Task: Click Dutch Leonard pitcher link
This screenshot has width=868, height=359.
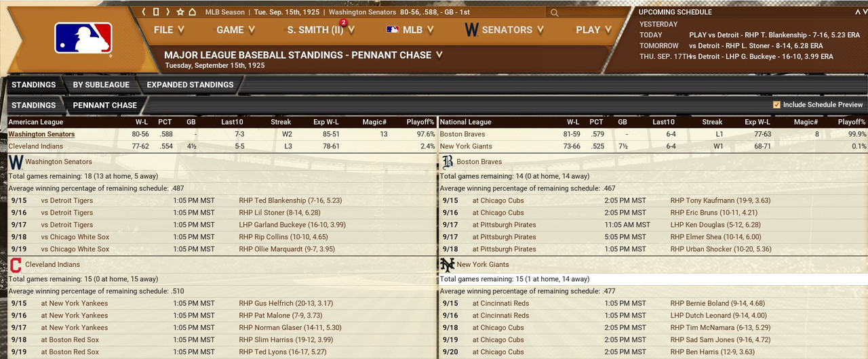Action: click(x=718, y=316)
